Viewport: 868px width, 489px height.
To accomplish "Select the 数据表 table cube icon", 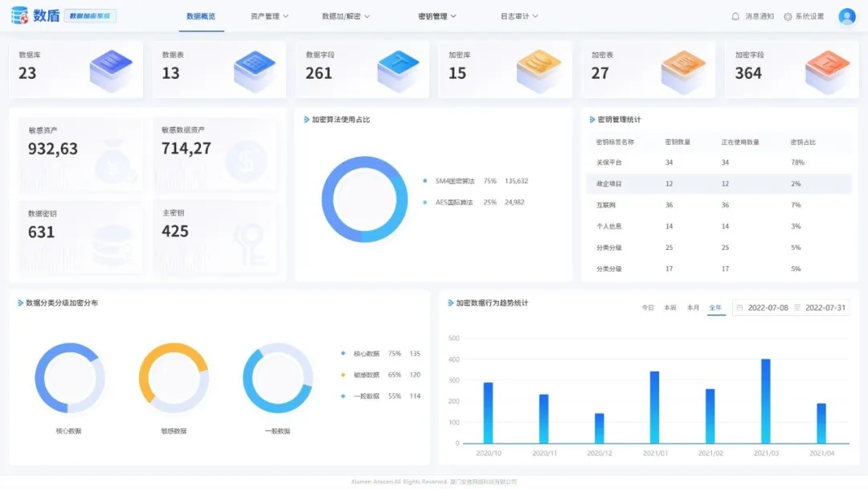I will coord(254,70).
